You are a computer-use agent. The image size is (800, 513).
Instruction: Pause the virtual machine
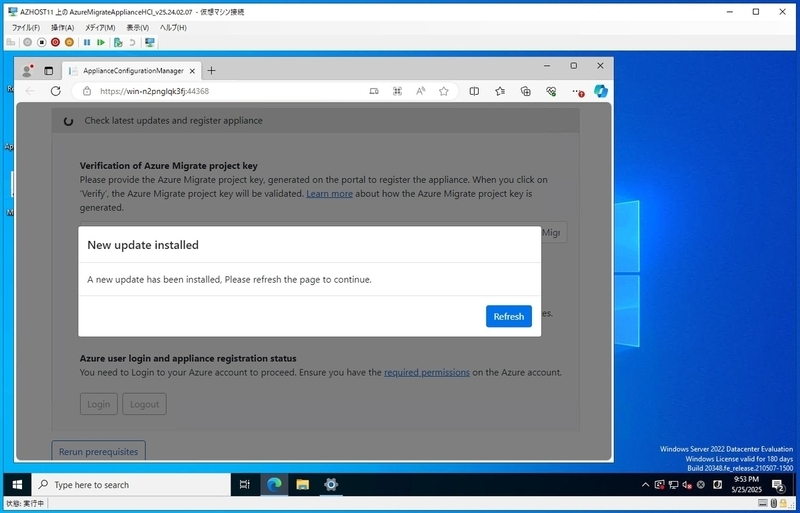tap(87, 42)
